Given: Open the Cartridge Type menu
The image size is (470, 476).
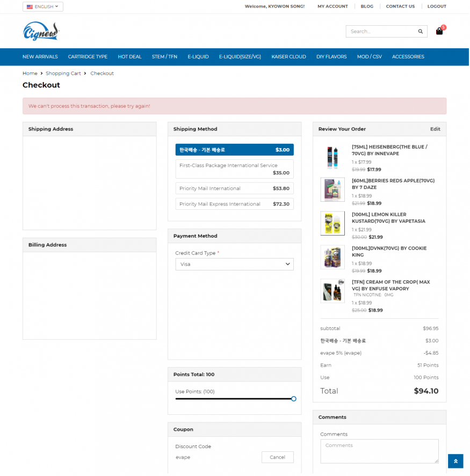Looking at the screenshot, I should [x=88, y=57].
